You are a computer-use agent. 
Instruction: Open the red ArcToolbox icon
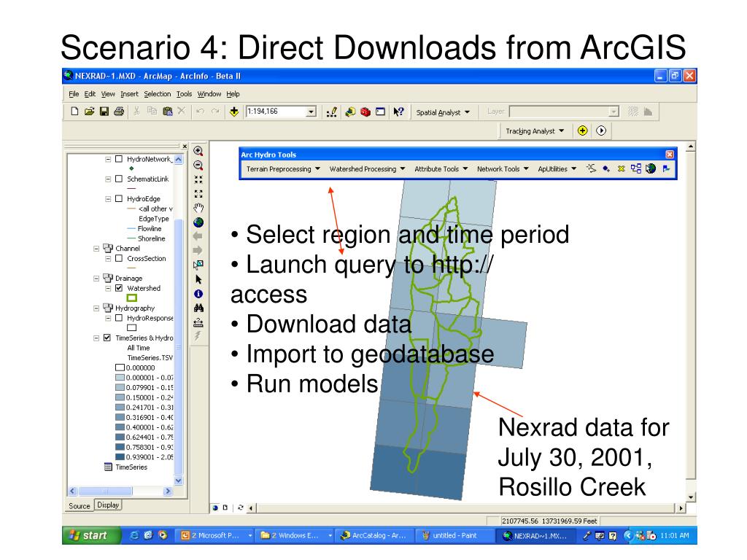point(365,112)
